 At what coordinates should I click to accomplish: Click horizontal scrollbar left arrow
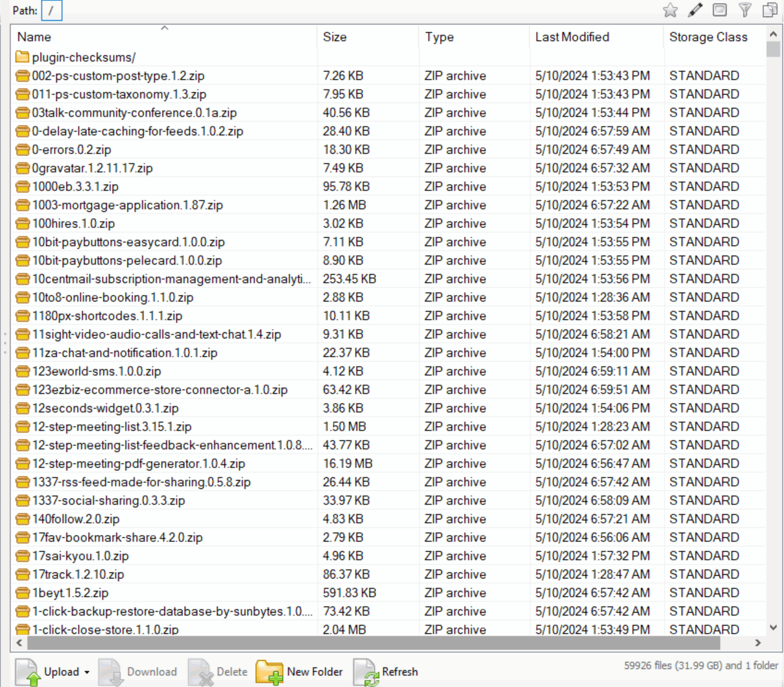(x=19, y=643)
